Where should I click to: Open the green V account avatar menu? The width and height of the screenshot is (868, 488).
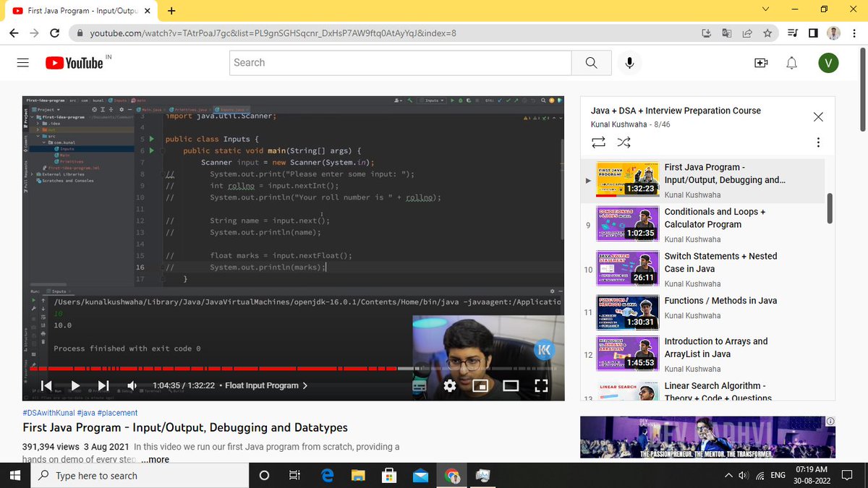[828, 63]
